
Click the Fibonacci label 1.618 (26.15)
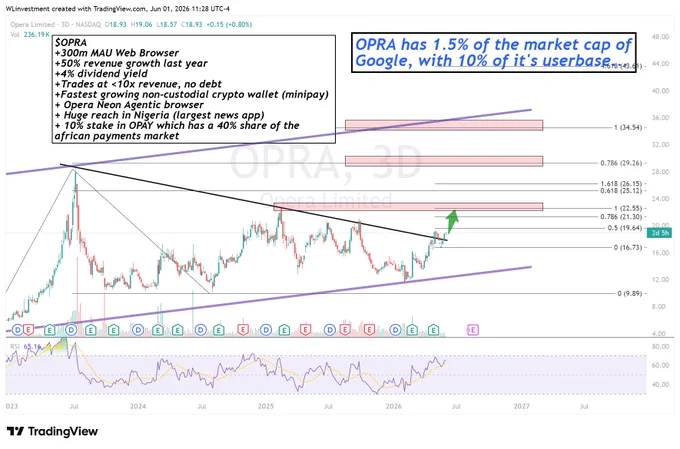point(621,184)
